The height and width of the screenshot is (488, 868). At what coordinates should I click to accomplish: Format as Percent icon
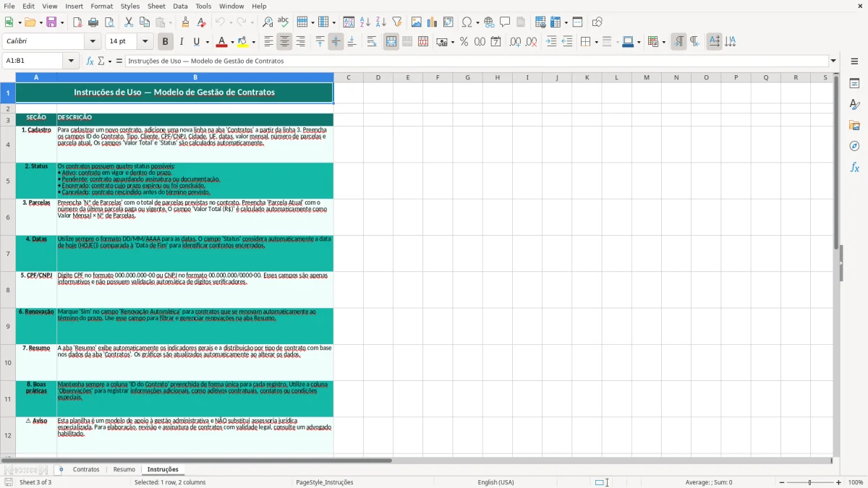(464, 42)
